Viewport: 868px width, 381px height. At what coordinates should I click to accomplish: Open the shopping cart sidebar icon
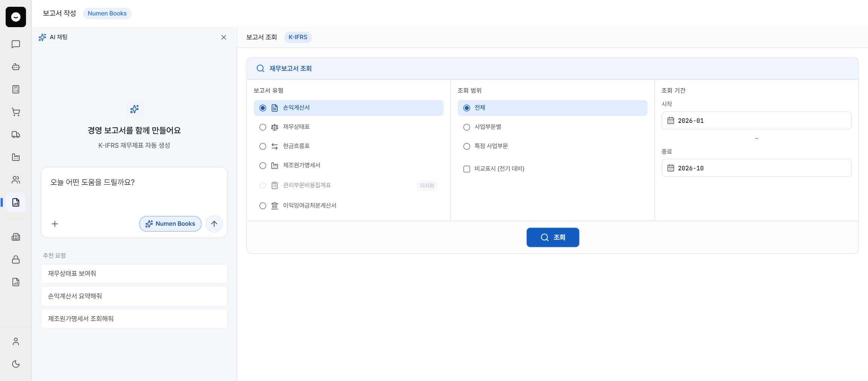pyautogui.click(x=16, y=112)
